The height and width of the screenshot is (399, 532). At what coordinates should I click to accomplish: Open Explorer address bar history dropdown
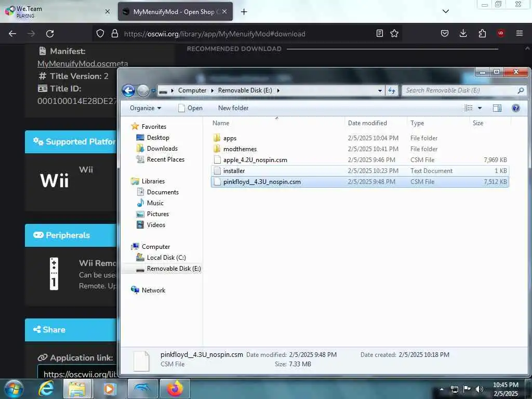(380, 90)
